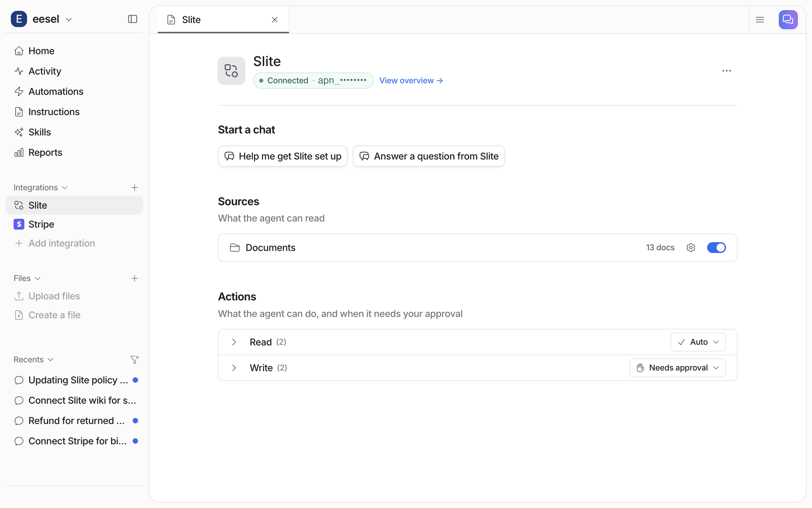Click Upload files

pos(74,296)
